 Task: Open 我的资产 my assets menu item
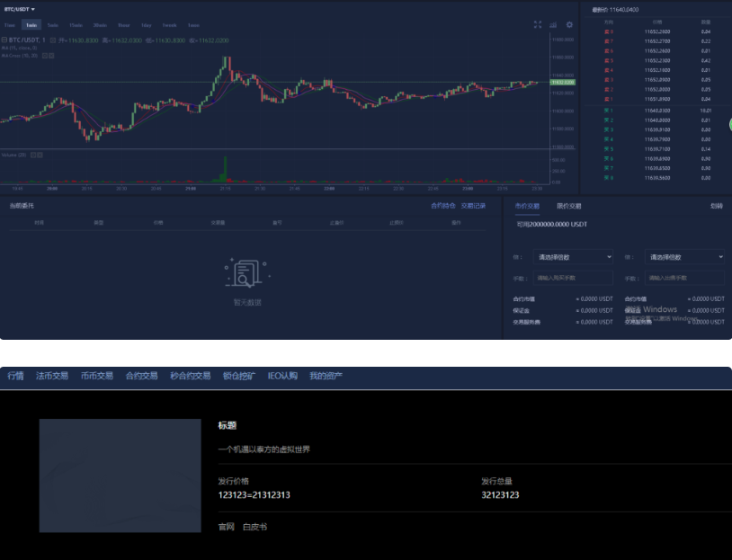click(x=326, y=376)
